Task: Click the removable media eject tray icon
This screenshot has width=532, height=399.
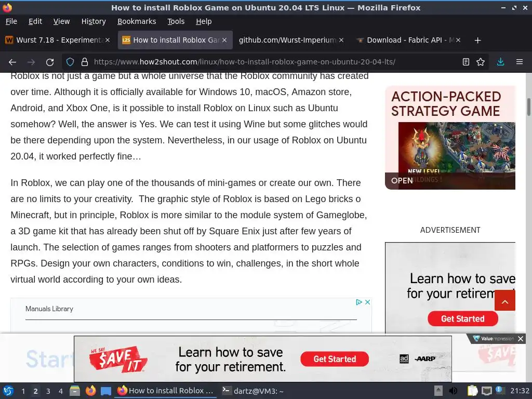Action: click(438, 391)
